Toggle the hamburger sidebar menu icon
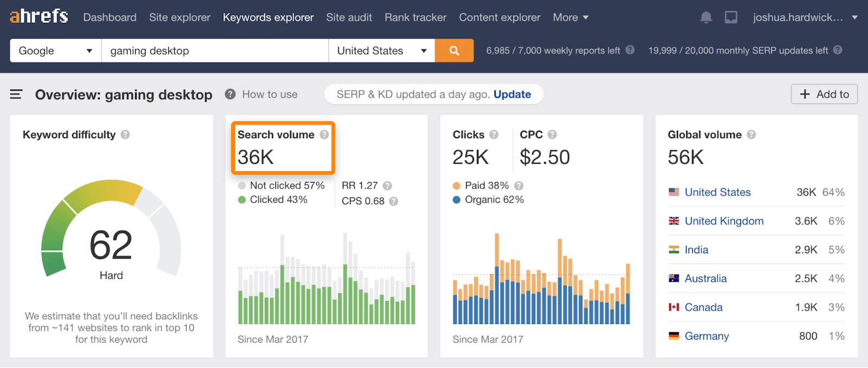Image resolution: width=868 pixels, height=368 pixels. (x=16, y=94)
